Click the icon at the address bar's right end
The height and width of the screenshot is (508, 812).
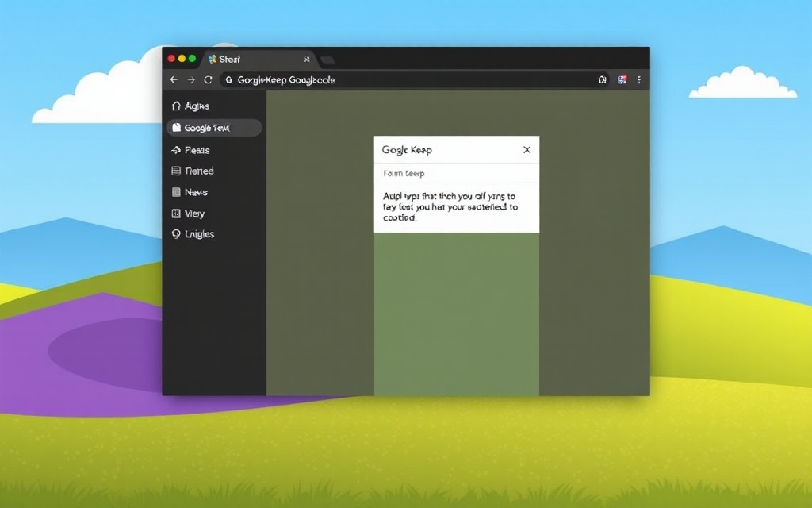603,80
